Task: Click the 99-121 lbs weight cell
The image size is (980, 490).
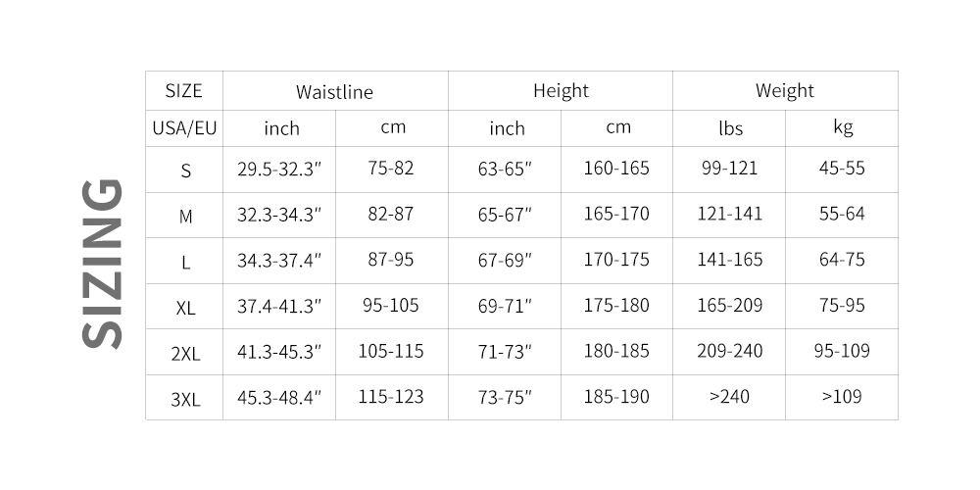Action: [x=729, y=169]
